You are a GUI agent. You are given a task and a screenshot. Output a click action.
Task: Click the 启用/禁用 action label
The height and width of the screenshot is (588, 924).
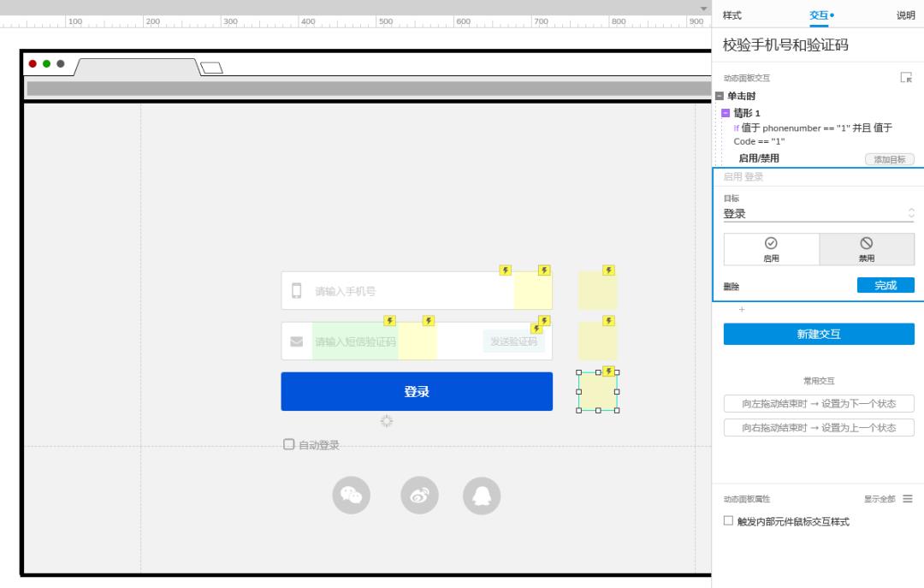click(x=759, y=158)
